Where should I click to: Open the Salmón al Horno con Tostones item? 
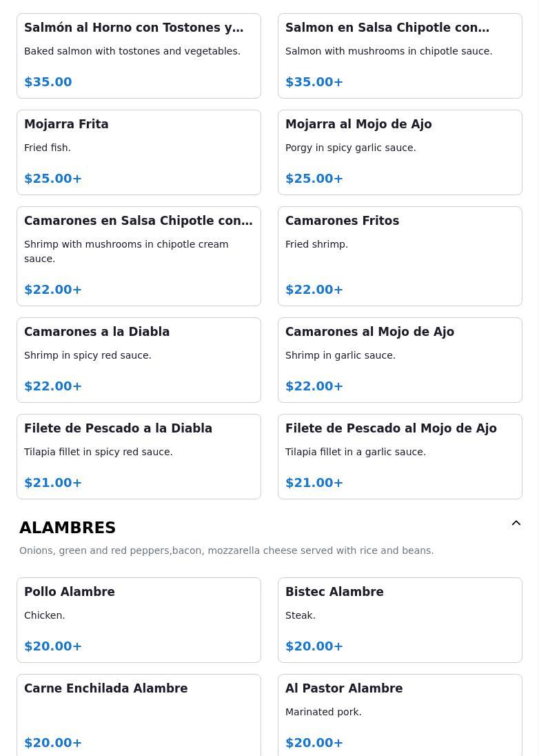[x=139, y=56]
